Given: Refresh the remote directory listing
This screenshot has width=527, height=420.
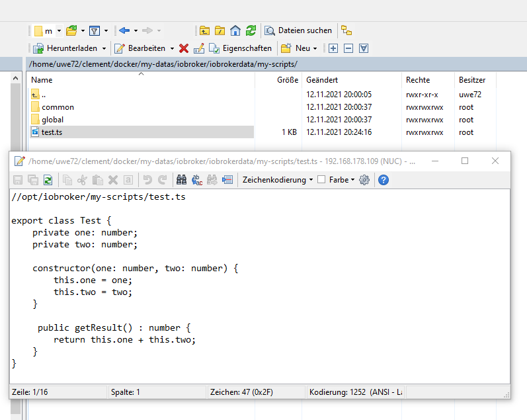Looking at the screenshot, I should pyautogui.click(x=251, y=30).
